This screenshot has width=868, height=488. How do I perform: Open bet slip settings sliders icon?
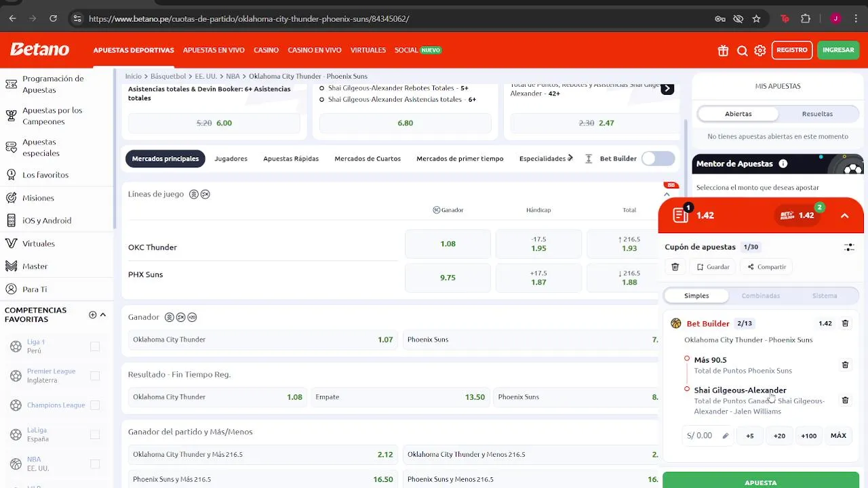point(849,247)
